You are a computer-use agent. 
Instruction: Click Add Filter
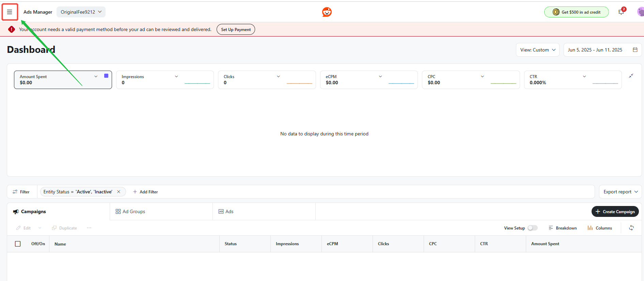pos(145,192)
